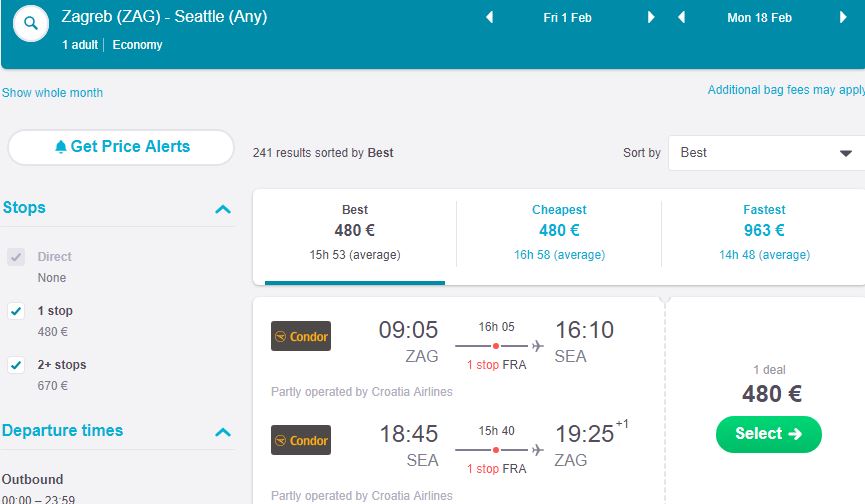The width and height of the screenshot is (865, 504).
Task: Go to next outbound date after Fri 1 Feb
Action: click(x=651, y=18)
